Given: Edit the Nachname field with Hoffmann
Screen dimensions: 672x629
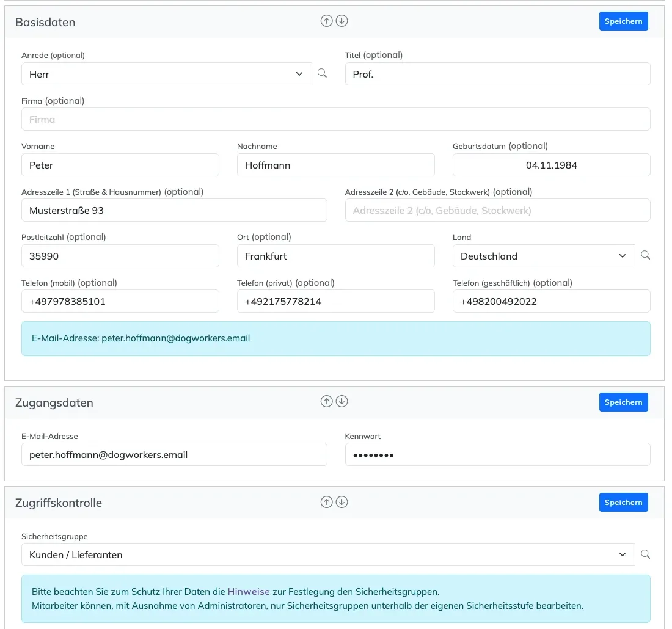Looking at the screenshot, I should (335, 165).
